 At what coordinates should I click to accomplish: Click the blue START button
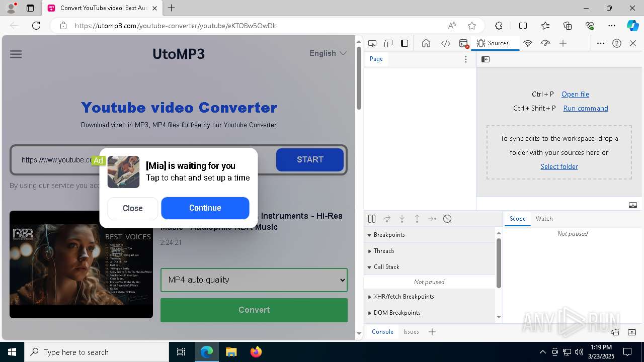coord(310,160)
